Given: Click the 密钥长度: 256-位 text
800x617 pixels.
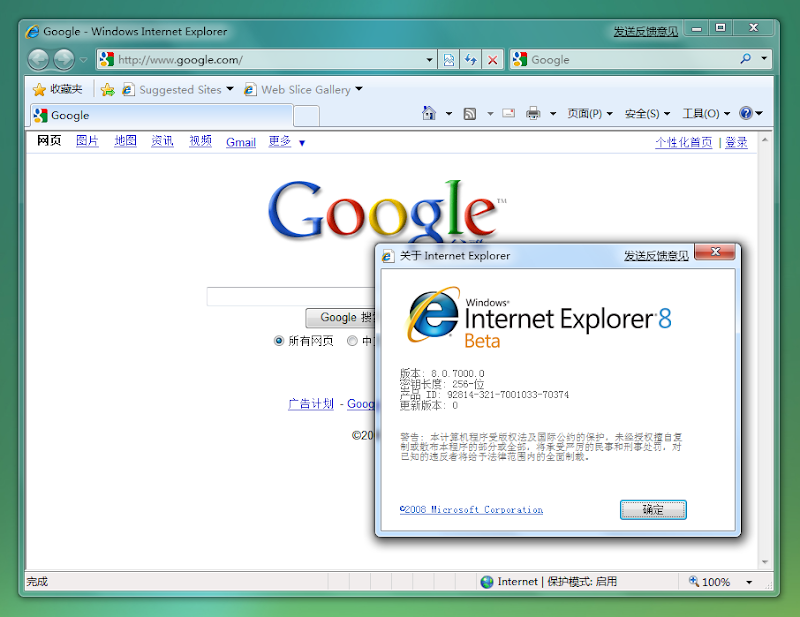Looking at the screenshot, I should point(442,384).
